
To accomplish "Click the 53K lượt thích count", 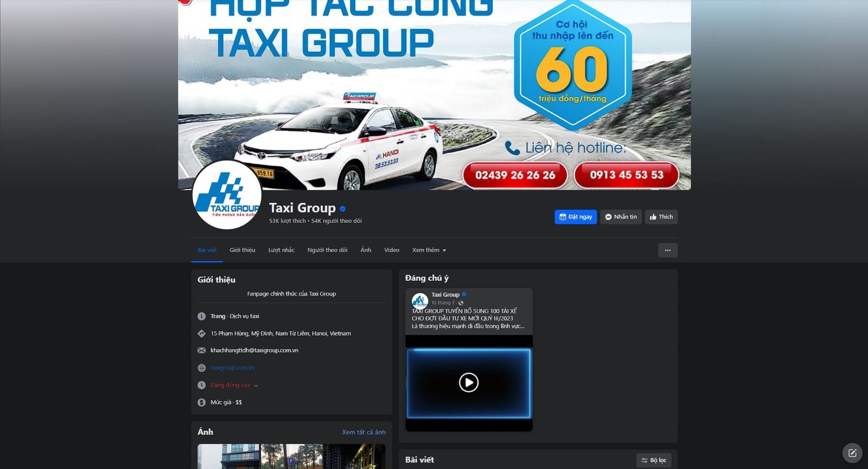I will point(288,221).
